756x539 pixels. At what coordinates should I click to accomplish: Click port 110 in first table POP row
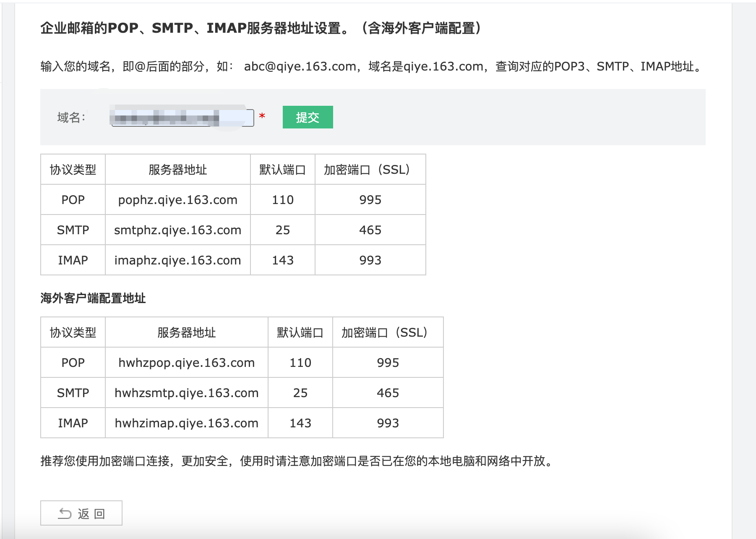pos(283,200)
